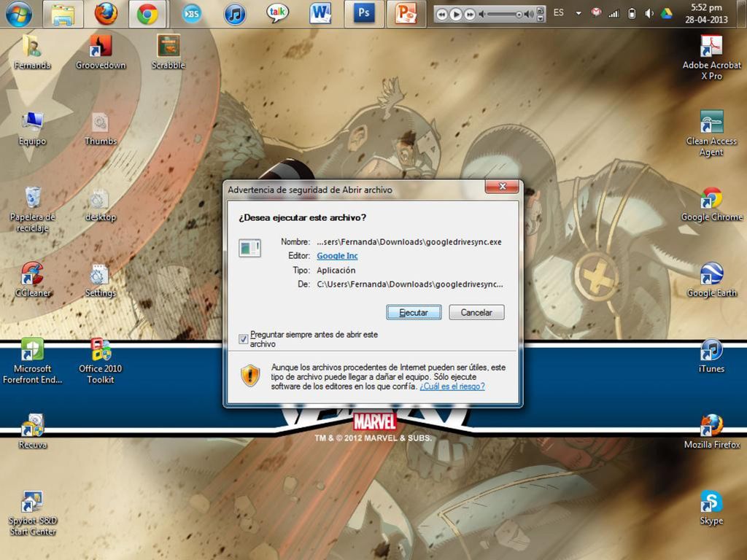The height and width of the screenshot is (560, 747).
Task: Select the Skype desktop shortcut
Action: tap(712, 507)
